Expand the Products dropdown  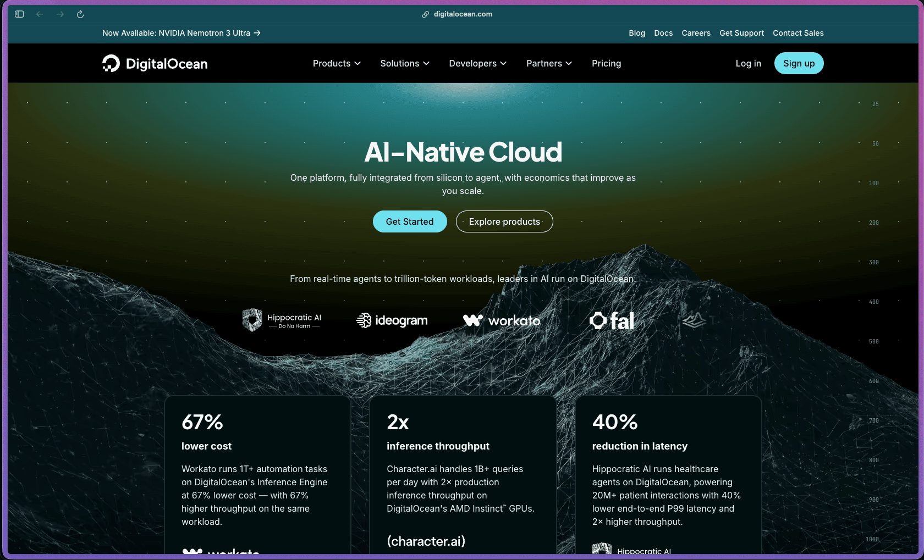point(337,64)
